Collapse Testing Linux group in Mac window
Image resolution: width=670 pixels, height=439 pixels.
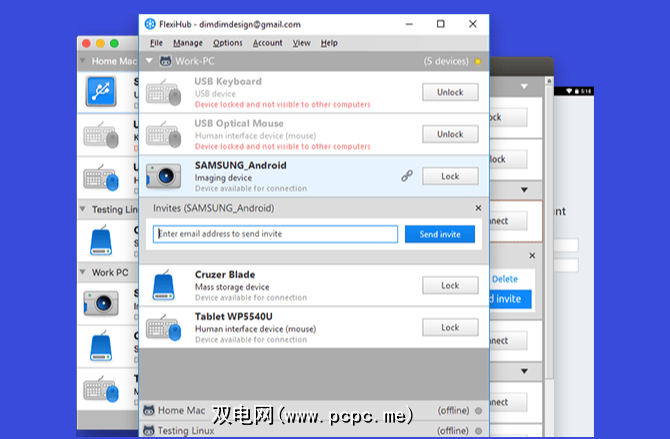pos(83,209)
